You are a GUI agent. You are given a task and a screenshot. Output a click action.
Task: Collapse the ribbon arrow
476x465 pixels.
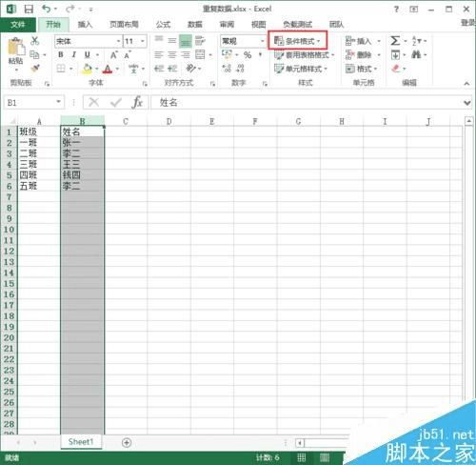466,84
